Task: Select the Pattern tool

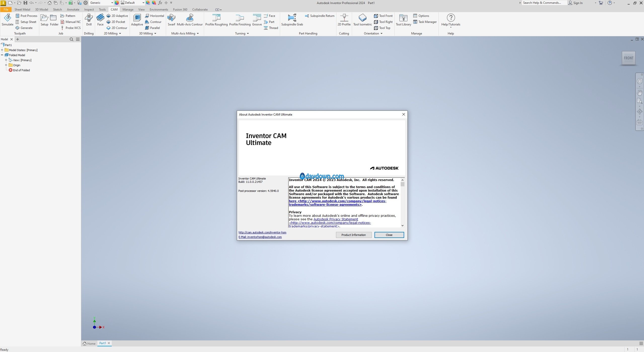Action: (x=68, y=16)
